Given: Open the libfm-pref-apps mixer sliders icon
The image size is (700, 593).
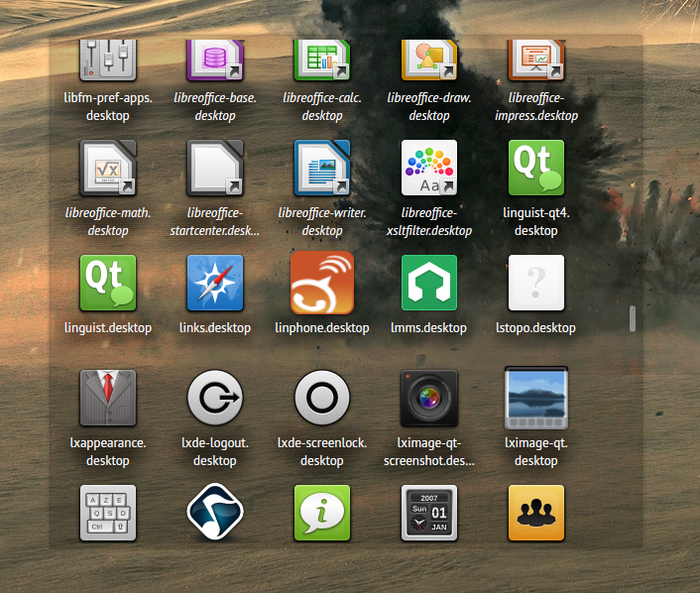Looking at the screenshot, I should tap(108, 59).
